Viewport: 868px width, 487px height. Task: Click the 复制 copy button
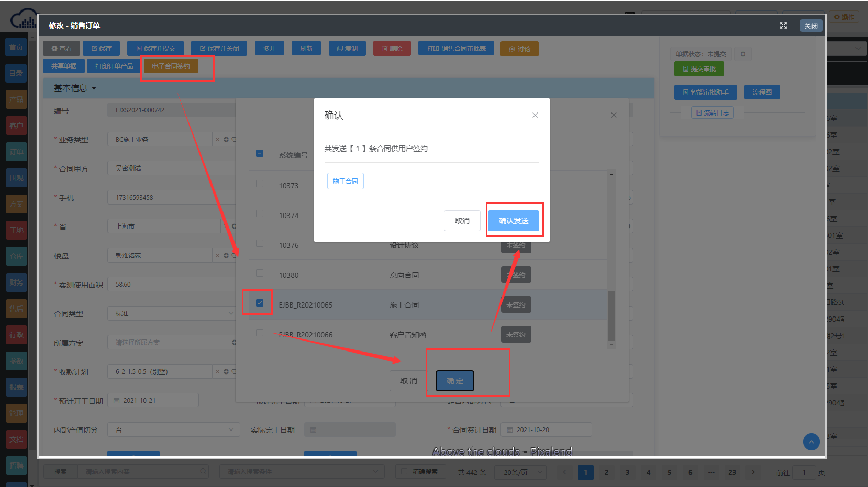coord(347,49)
